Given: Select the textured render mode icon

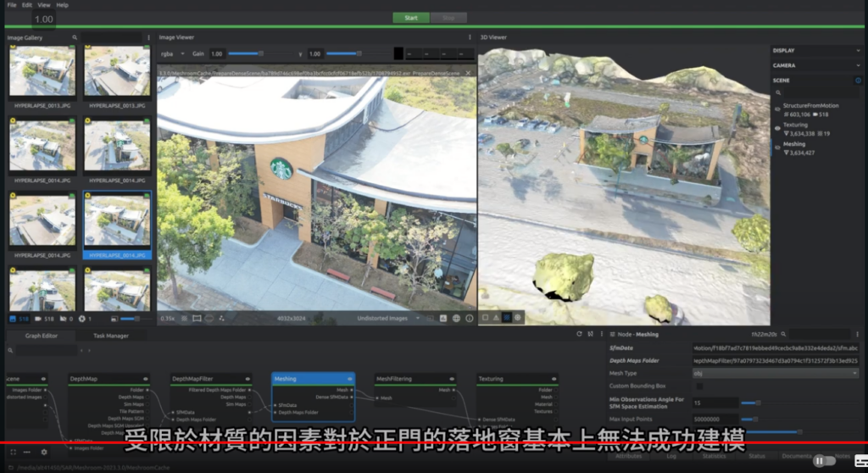Looking at the screenshot, I should tap(507, 318).
